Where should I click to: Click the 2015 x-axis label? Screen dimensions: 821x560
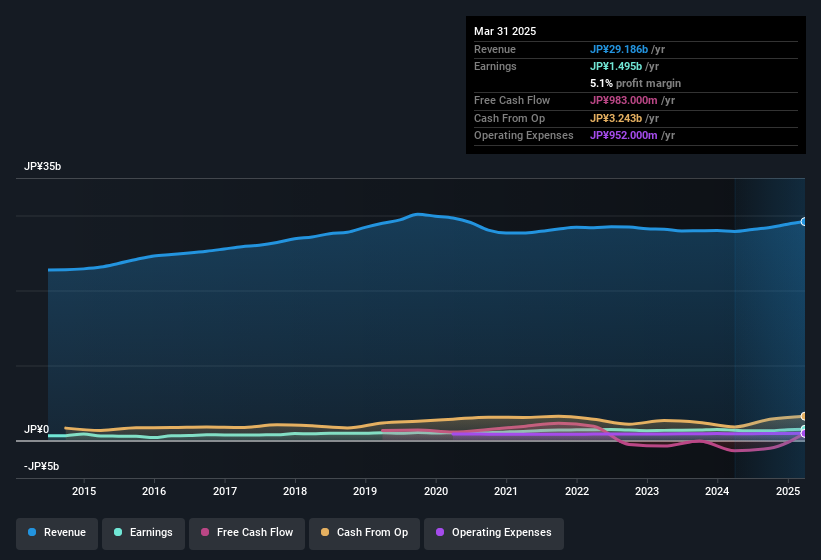click(84, 491)
